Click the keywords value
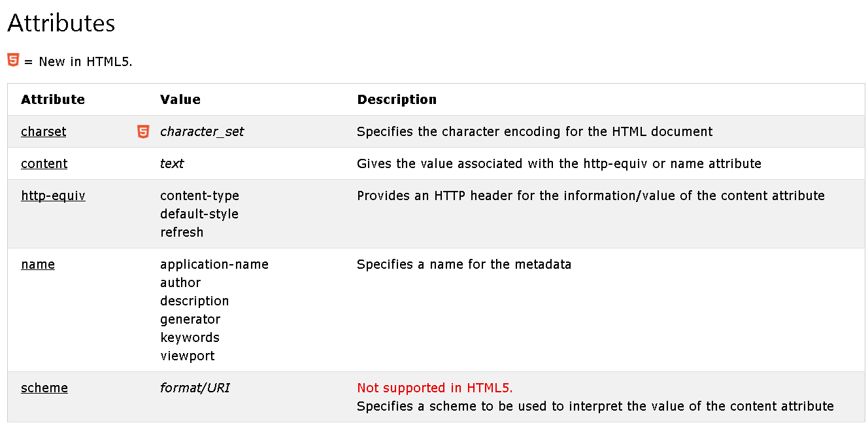The height and width of the screenshot is (425, 868). [190, 337]
